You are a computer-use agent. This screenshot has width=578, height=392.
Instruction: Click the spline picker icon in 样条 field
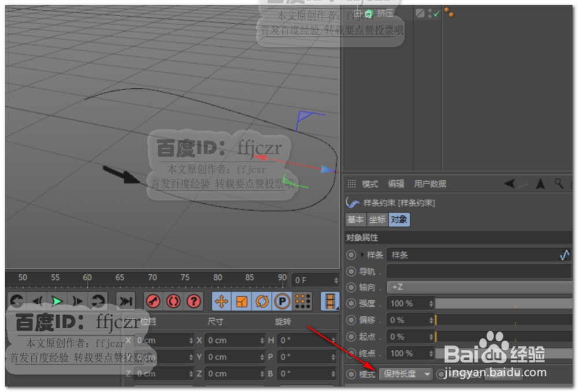pyautogui.click(x=564, y=255)
